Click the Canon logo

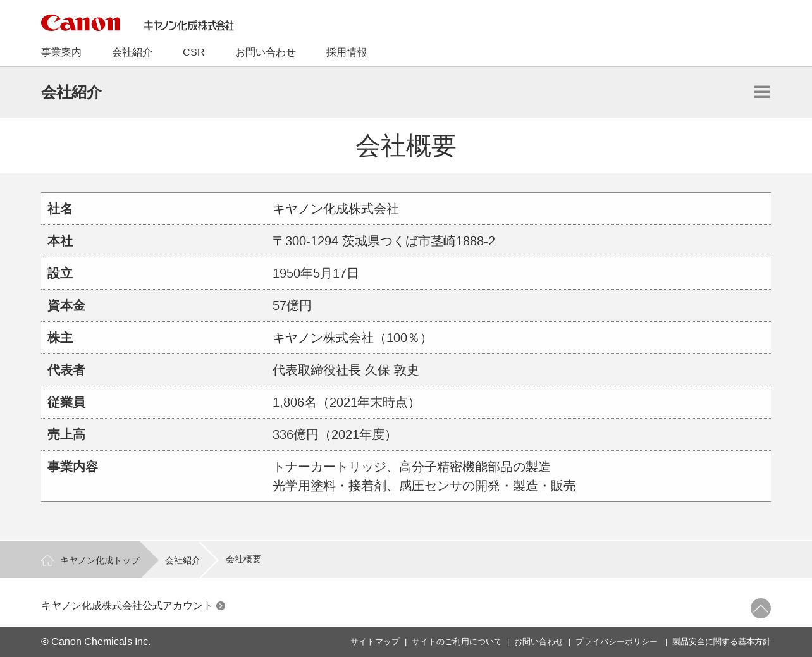[80, 23]
